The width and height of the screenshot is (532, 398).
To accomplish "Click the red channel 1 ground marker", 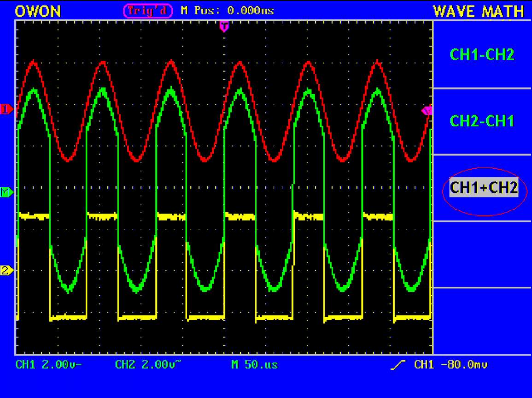I will (6, 109).
